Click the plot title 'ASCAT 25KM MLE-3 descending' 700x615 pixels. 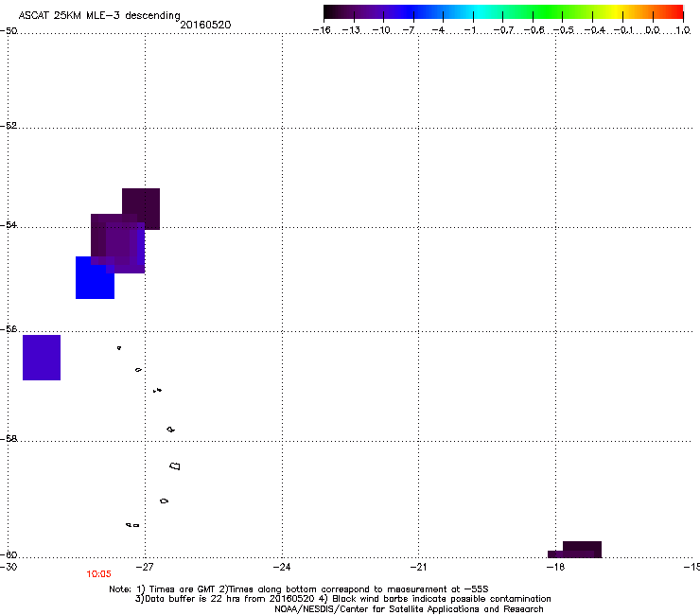99,15
